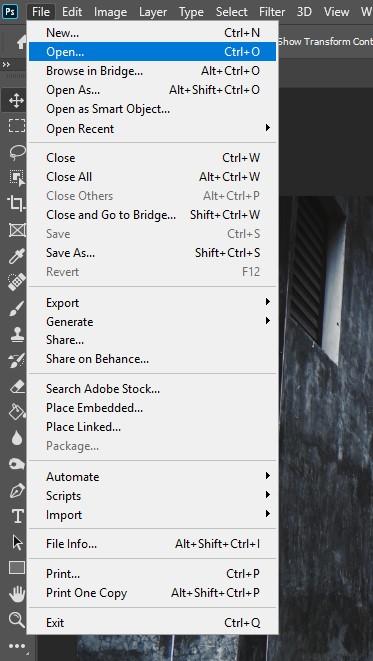Select the Spot Healing Brush tool
Image resolution: width=373 pixels, height=661 pixels.
coord(17,282)
